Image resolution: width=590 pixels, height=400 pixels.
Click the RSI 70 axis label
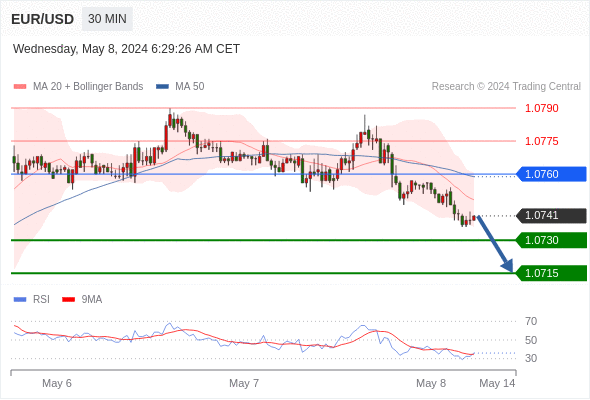(531, 321)
